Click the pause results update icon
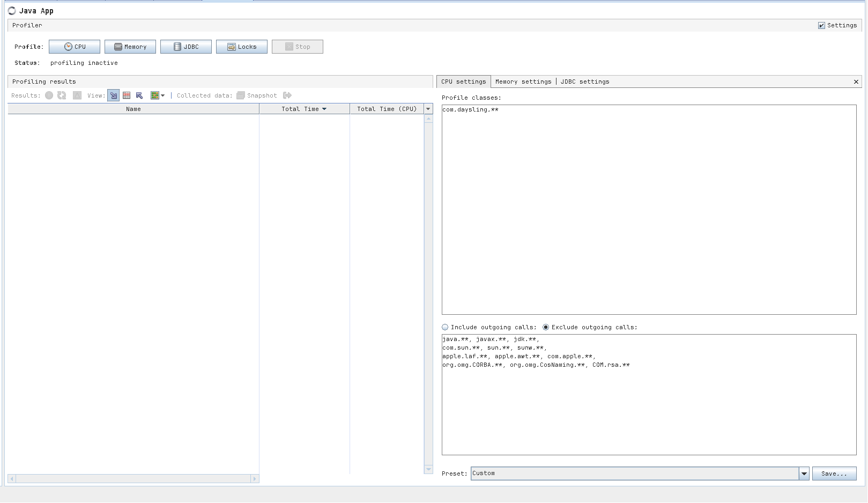This screenshot has height=503, width=868. 49,95
